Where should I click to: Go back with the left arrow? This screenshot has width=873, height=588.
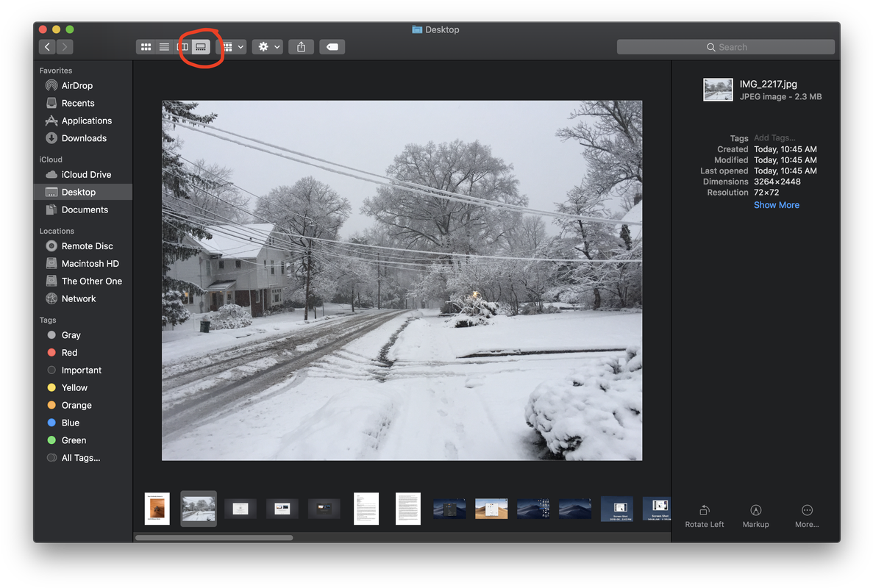click(x=48, y=47)
